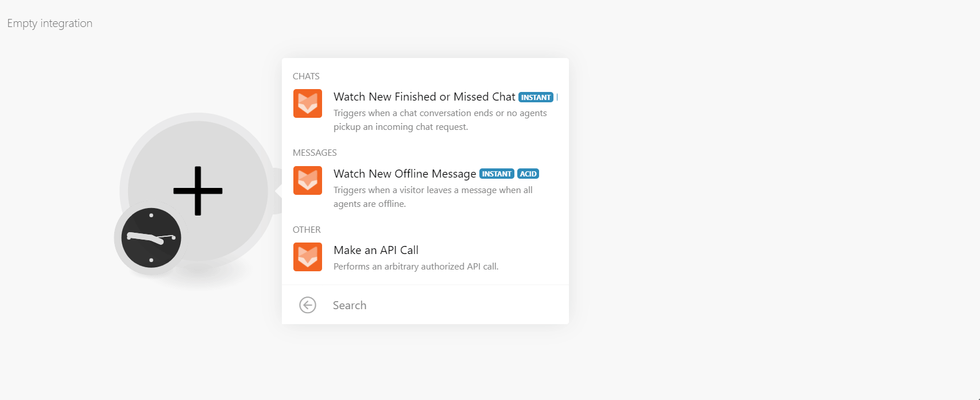Rename the Empty integration scenario title
Viewport: 980px width, 400px height.
50,24
